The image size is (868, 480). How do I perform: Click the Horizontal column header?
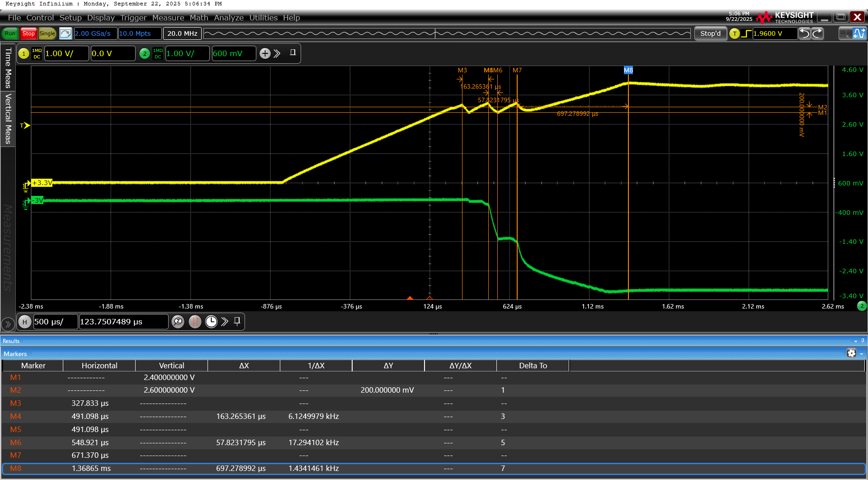pyautogui.click(x=99, y=366)
